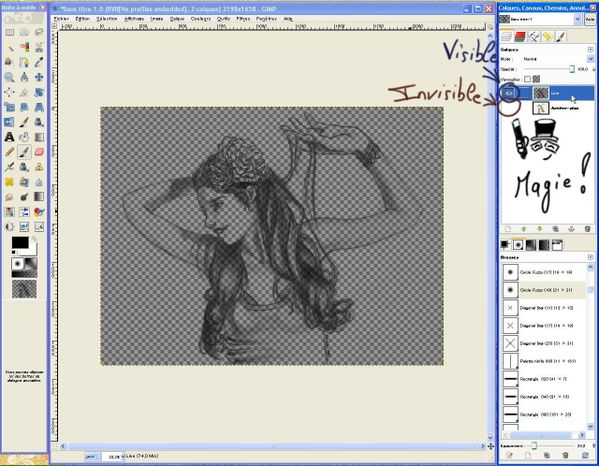Open the Sélection menu
This screenshot has height=466, width=599.
coord(107,18)
